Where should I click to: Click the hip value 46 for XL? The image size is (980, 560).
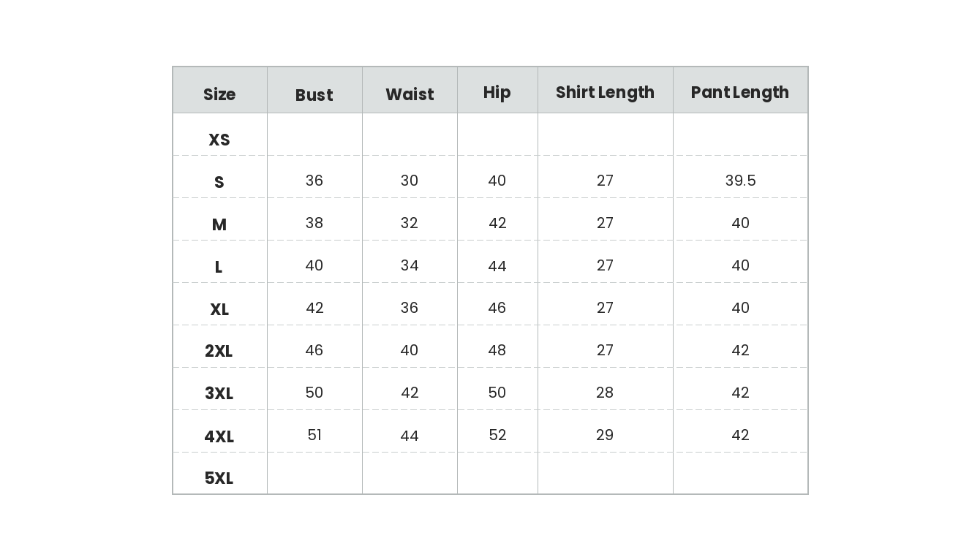[x=497, y=308]
